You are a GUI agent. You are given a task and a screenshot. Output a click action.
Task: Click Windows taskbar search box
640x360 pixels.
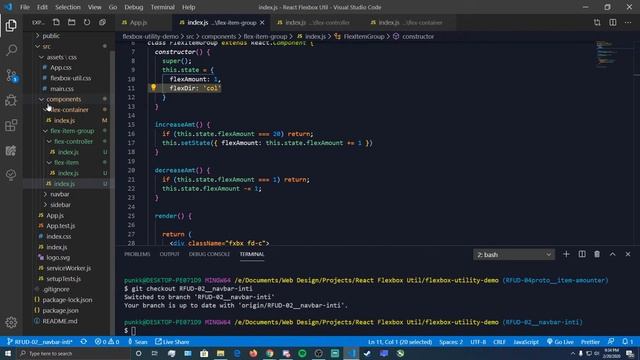[x=73, y=353]
